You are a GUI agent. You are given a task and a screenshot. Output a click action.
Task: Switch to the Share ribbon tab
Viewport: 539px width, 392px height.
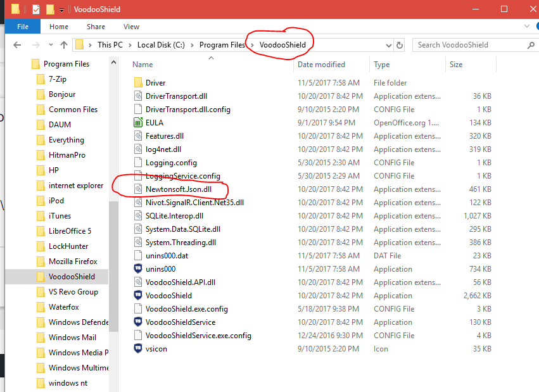[x=96, y=27]
